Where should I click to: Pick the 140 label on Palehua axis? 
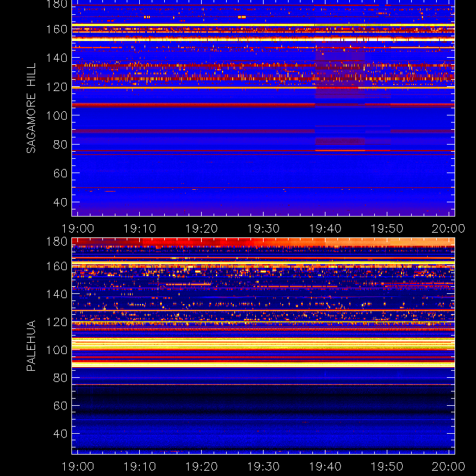click(57, 294)
